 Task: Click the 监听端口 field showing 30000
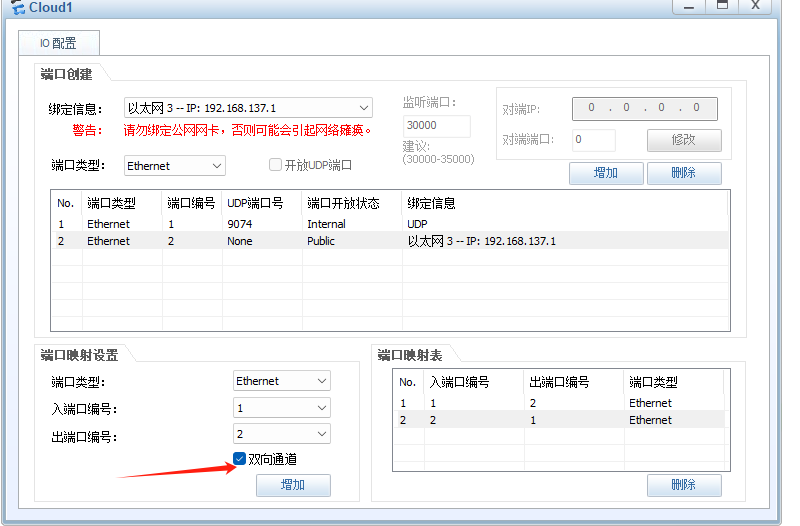[x=437, y=126]
